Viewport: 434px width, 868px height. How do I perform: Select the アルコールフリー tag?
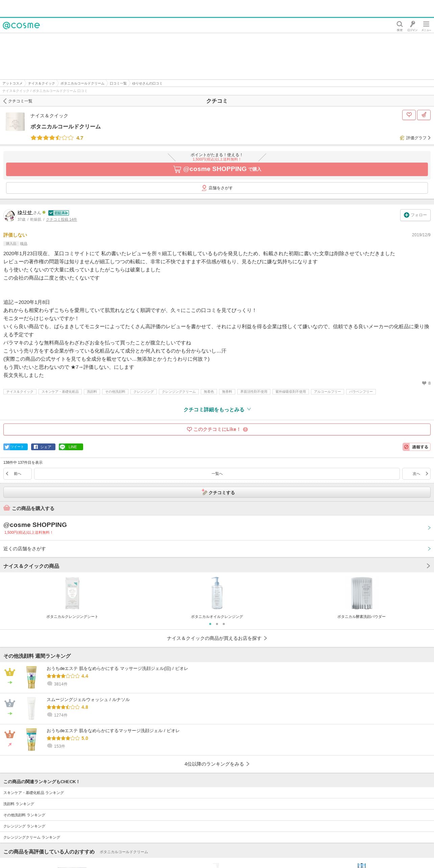point(328,392)
